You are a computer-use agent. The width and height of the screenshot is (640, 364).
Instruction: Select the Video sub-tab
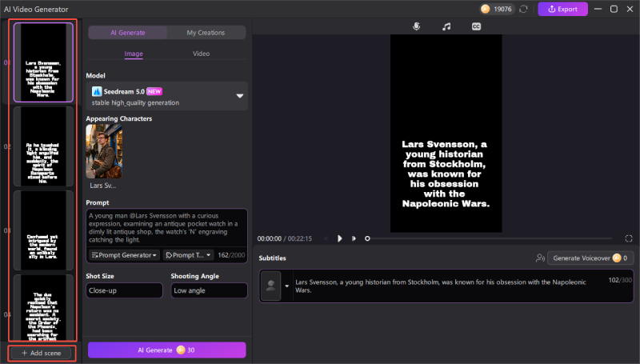point(202,54)
